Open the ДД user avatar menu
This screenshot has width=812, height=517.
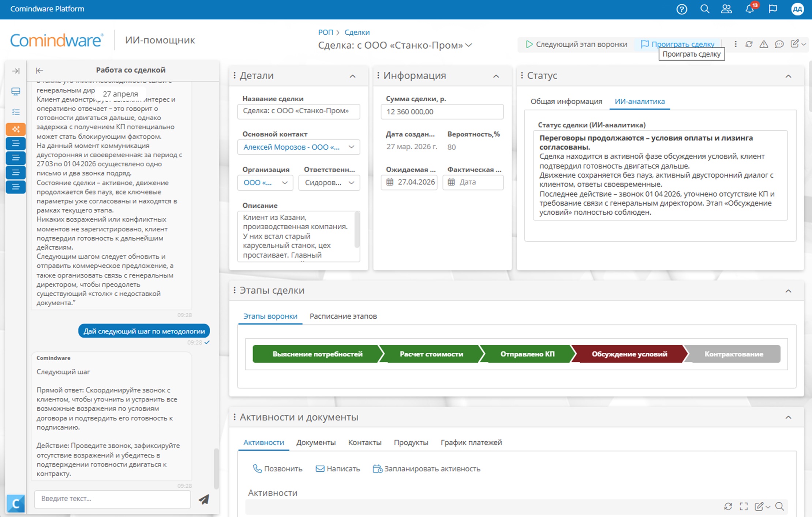point(797,9)
